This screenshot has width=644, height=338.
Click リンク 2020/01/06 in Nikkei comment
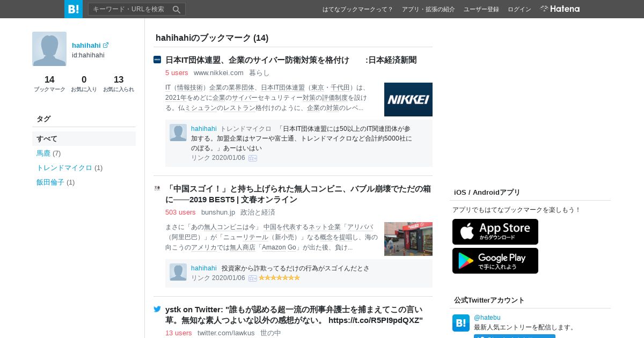tap(218, 158)
